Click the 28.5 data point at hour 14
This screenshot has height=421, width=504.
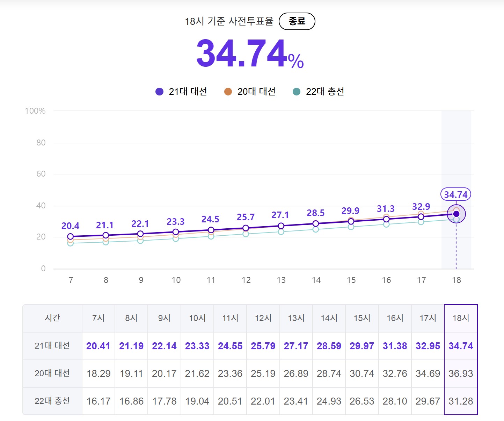[x=316, y=223]
